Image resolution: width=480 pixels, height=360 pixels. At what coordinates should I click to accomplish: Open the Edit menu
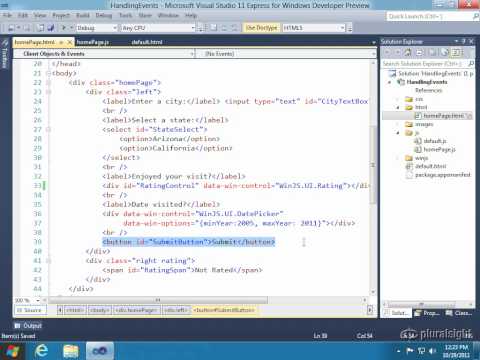click(23, 15)
